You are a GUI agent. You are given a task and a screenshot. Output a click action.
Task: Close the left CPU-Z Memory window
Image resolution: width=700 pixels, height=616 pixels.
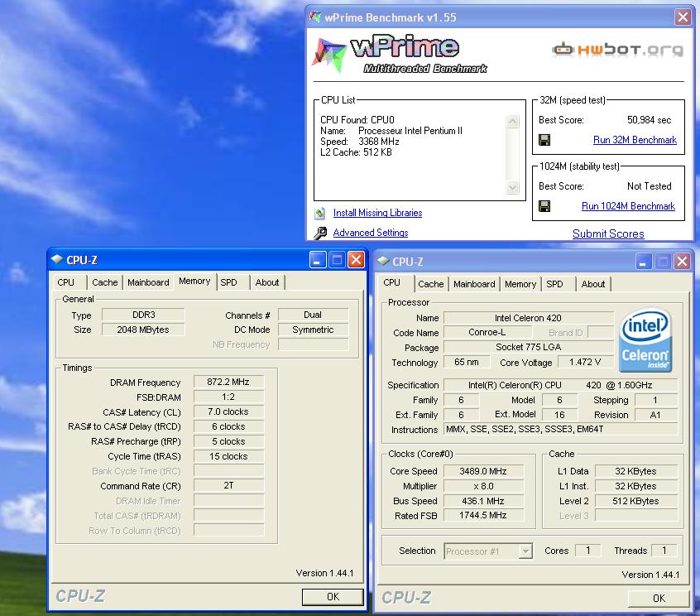(356, 259)
